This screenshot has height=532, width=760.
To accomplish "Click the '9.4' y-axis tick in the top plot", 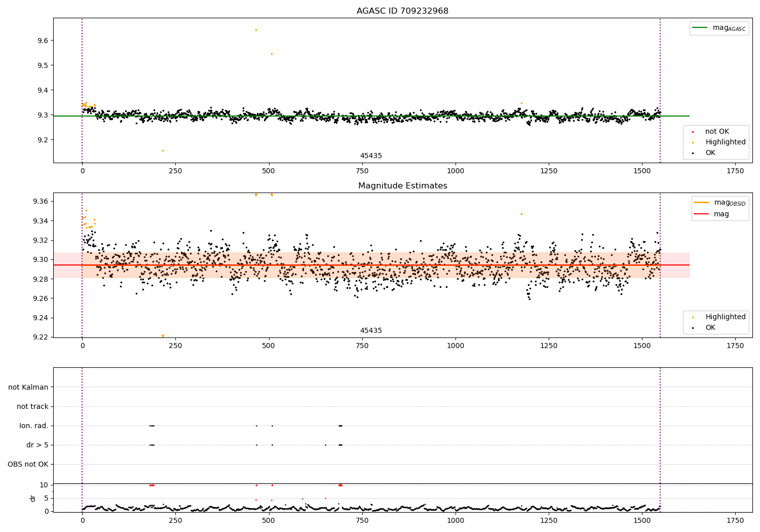I will tap(42, 90).
